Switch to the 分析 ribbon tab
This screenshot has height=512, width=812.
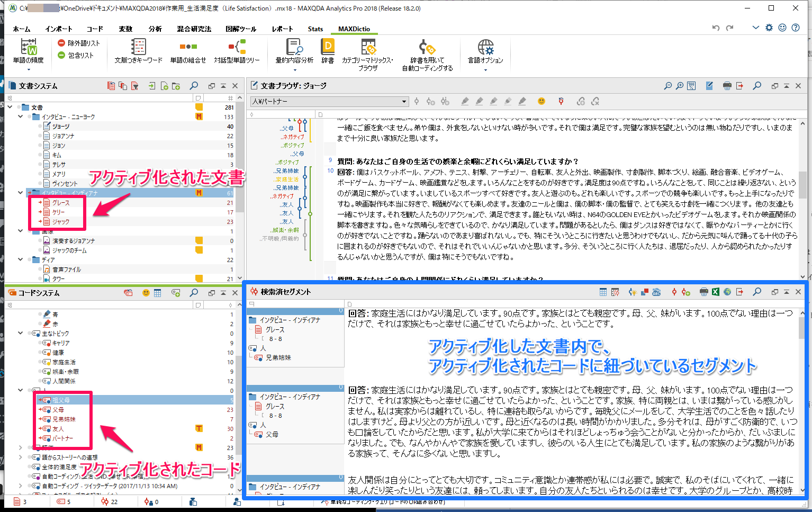[155, 29]
